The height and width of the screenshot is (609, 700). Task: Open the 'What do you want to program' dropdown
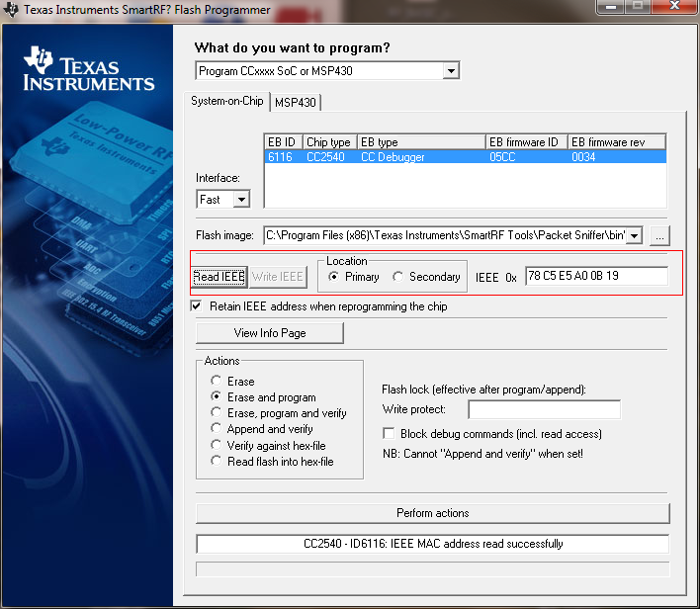tap(451, 71)
